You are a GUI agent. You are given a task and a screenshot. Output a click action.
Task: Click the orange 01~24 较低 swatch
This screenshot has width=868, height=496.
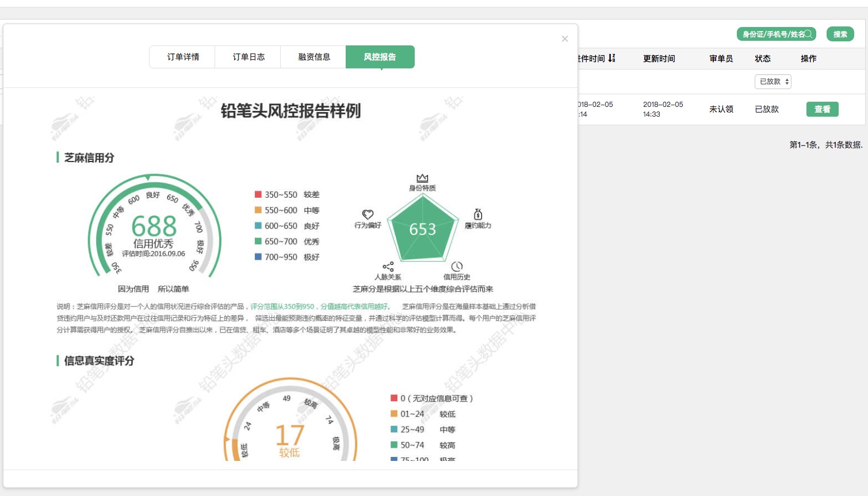point(394,413)
